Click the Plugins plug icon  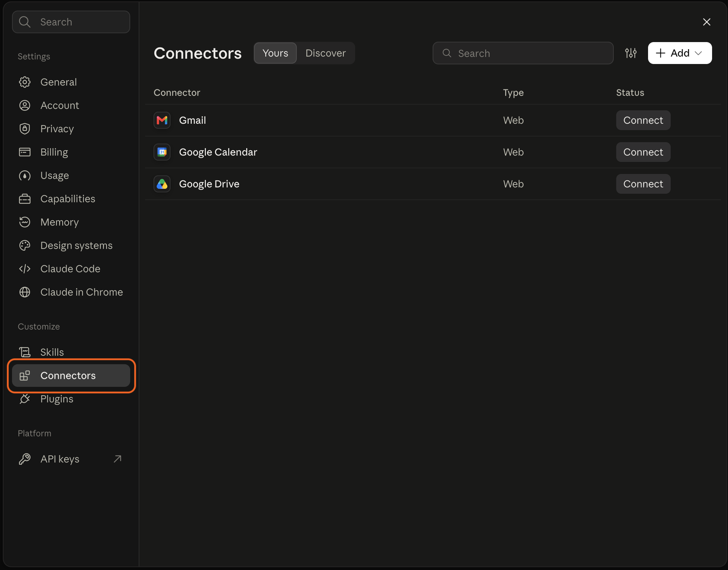coord(25,399)
